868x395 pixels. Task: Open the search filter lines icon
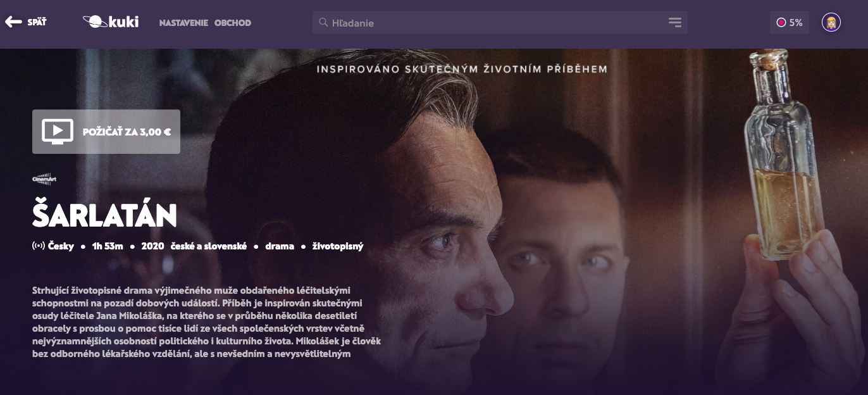tap(674, 22)
